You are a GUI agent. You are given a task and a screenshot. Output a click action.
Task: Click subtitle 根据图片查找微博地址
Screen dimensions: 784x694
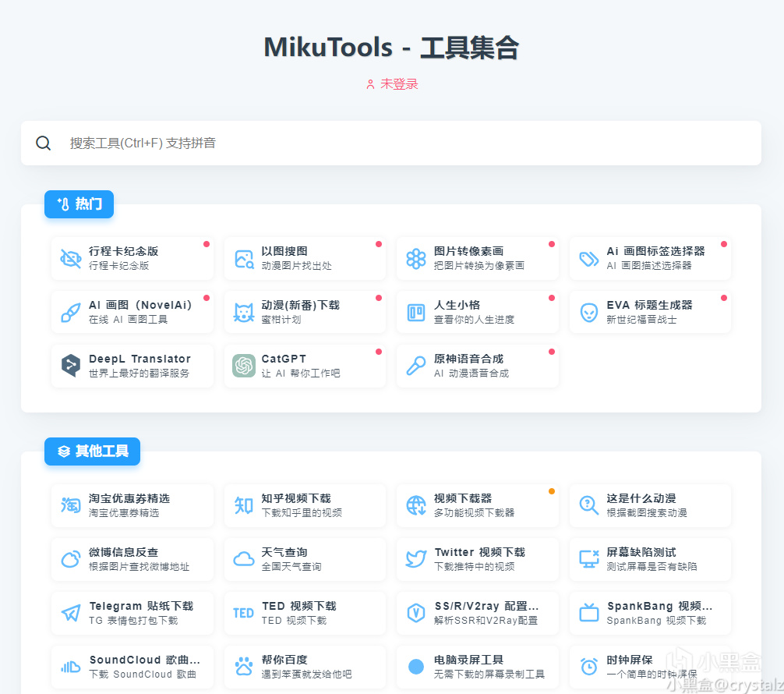tap(139, 566)
